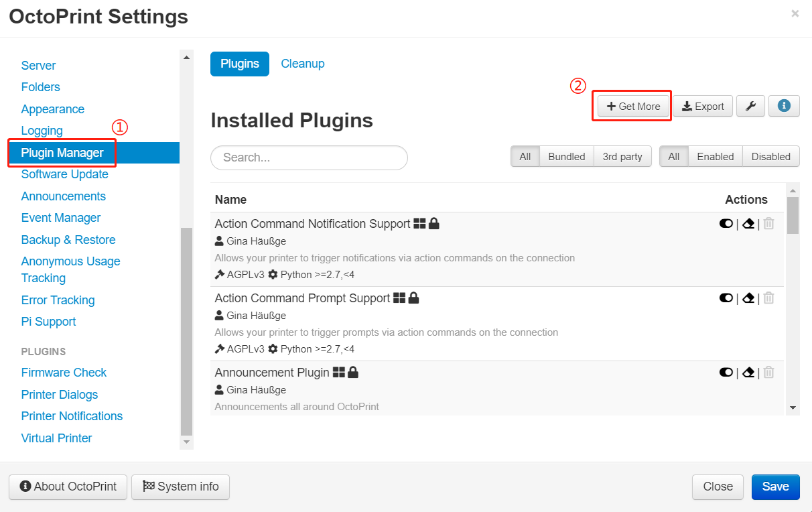Click the blue info icon button
The image size is (812, 512).
(784, 106)
